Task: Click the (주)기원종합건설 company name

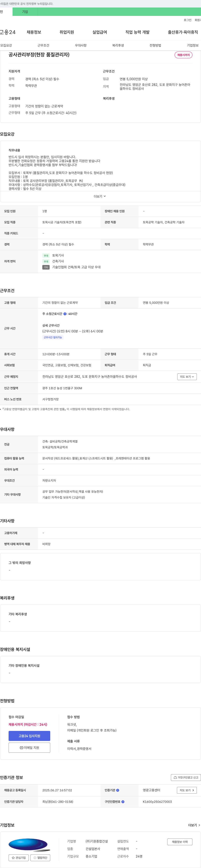Action: (x=97, y=841)
